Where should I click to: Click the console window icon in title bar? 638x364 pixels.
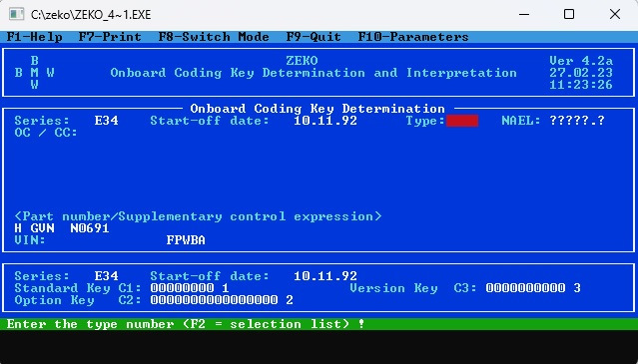[x=16, y=15]
